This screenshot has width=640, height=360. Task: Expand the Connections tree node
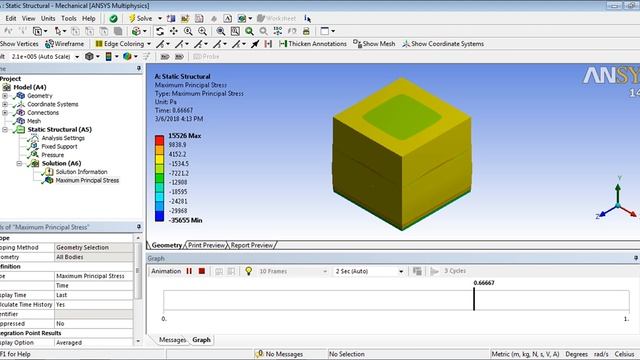[x=5, y=113]
